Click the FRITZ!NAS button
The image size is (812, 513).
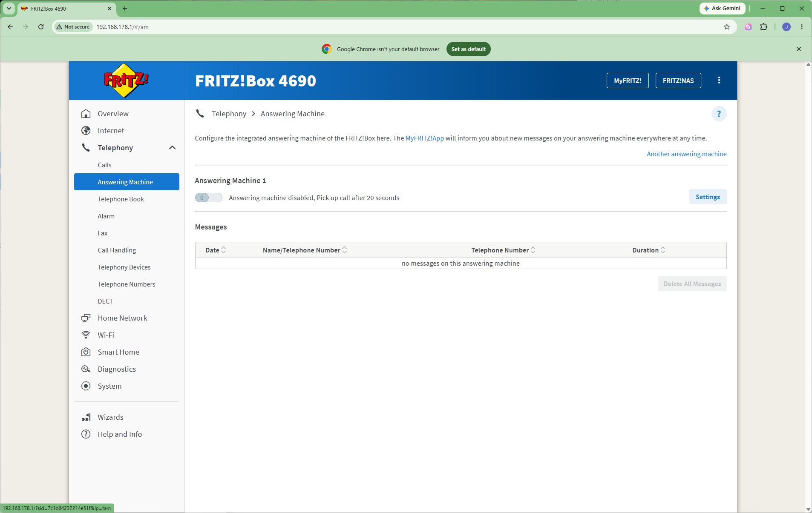coord(678,80)
